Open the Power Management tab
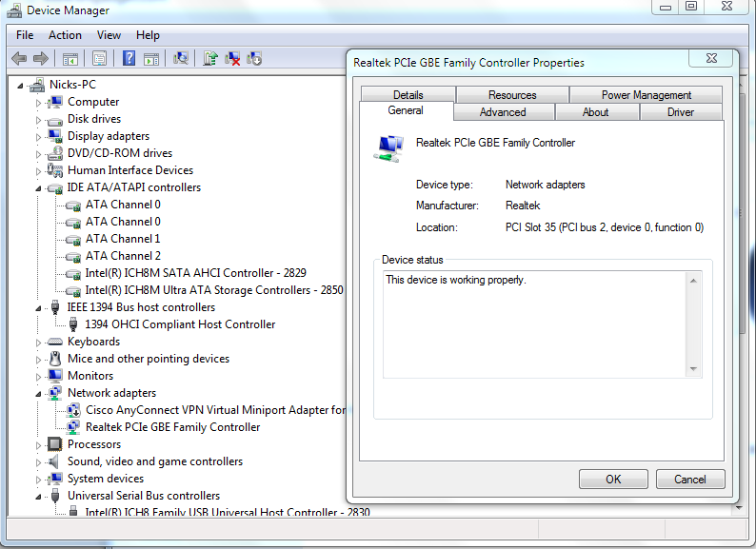Image resolution: width=756 pixels, height=549 pixels. pyautogui.click(x=646, y=95)
